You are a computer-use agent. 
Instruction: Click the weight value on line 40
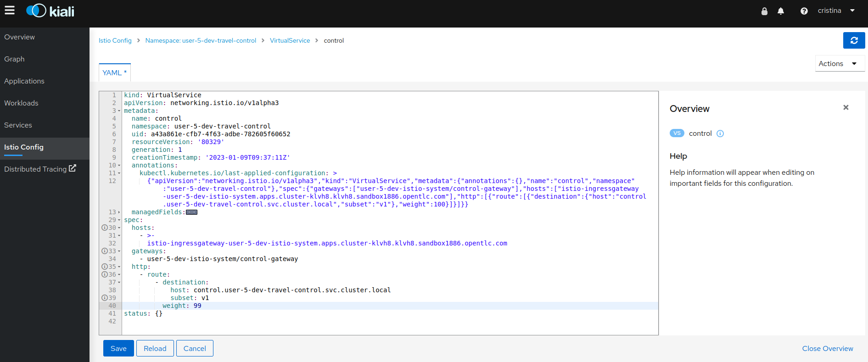point(197,306)
